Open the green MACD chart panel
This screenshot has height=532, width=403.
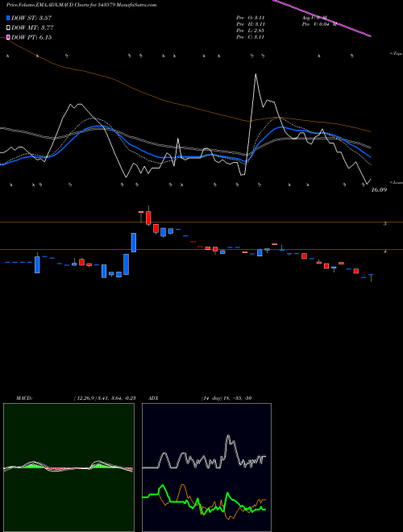pos(69,468)
